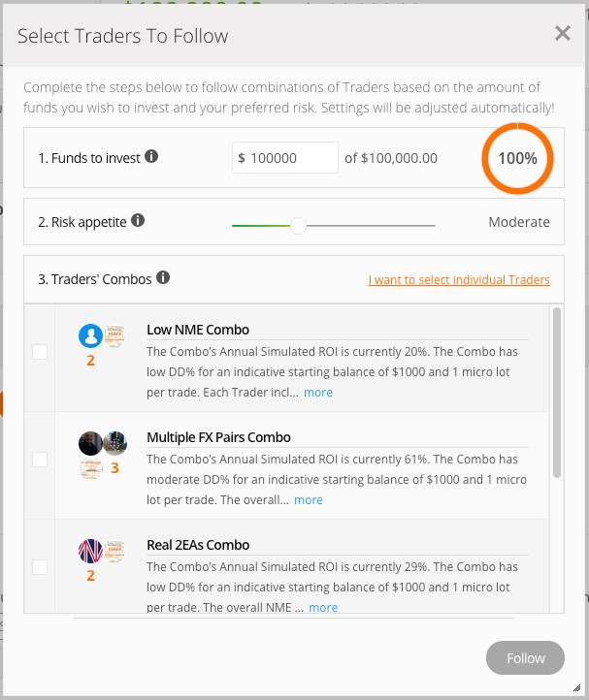589x700 pixels.
Task: Click the Traders' Combos info icon
Action: point(163,277)
